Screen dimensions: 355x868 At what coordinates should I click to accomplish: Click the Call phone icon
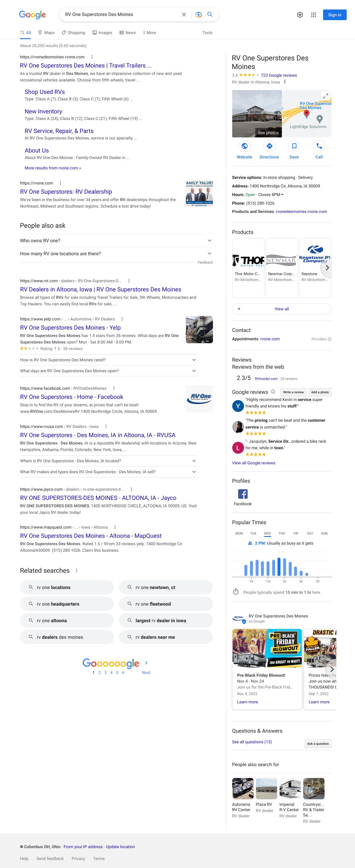319,146
